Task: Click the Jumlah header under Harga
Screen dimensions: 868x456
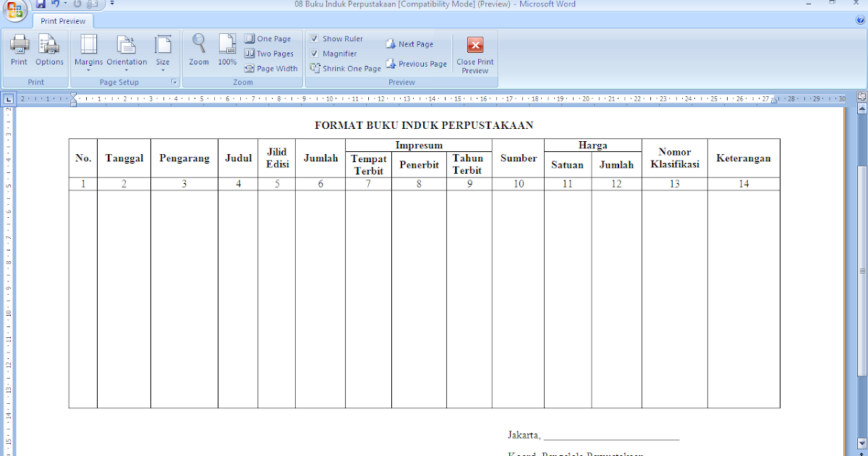Action: [x=617, y=164]
